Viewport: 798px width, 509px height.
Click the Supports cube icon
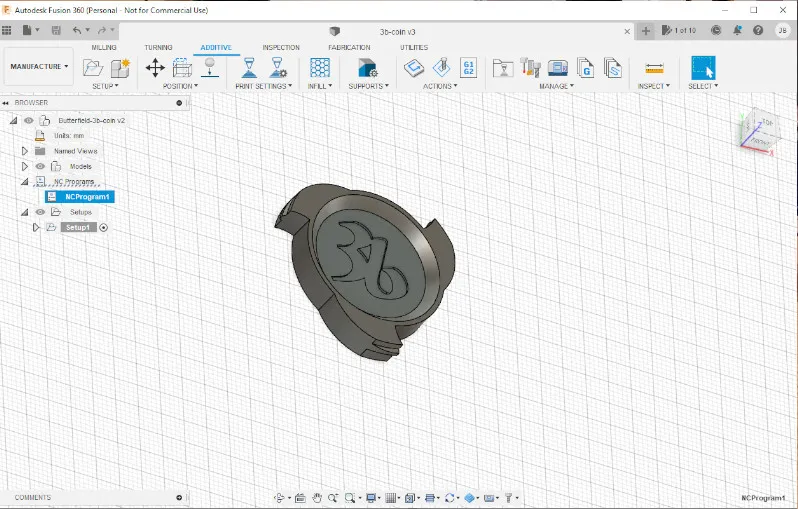367,67
